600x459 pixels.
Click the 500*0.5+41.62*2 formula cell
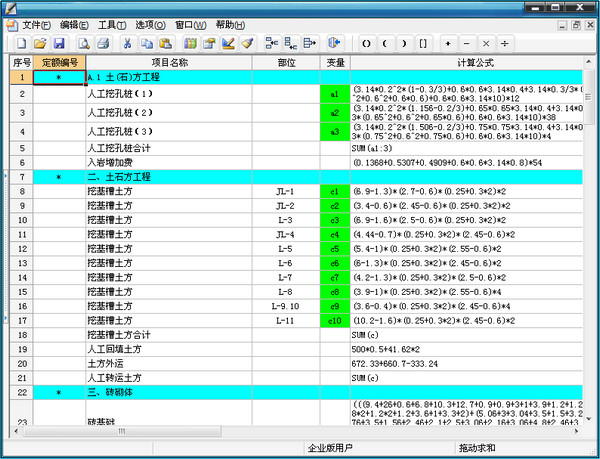pyautogui.click(x=467, y=349)
